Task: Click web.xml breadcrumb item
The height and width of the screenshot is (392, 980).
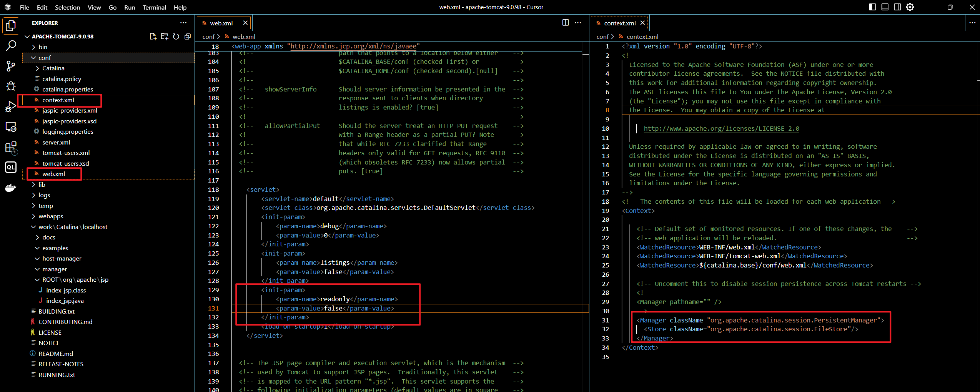Action: pos(244,37)
